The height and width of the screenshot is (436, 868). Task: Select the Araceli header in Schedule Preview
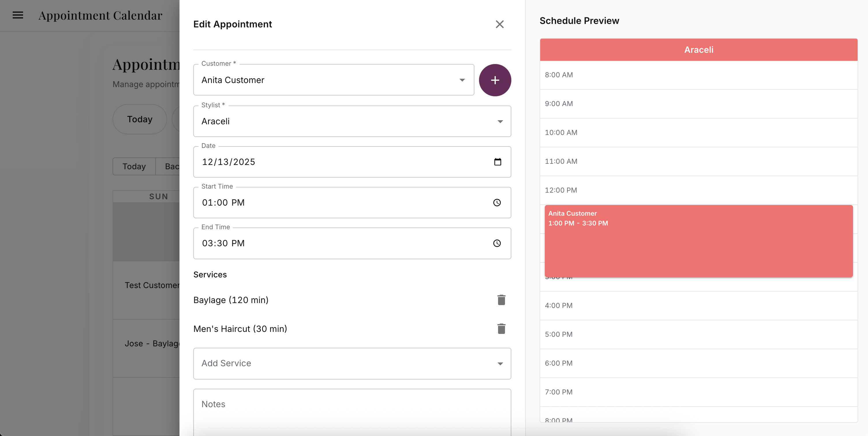[x=699, y=50]
